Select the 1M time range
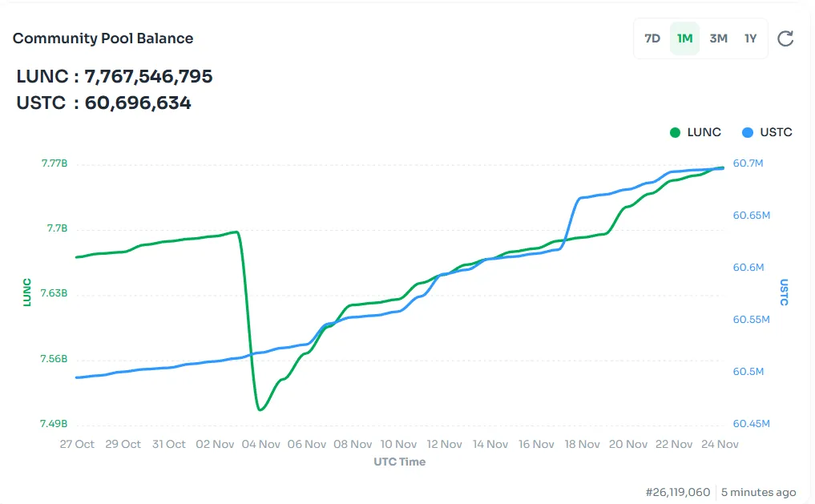The height and width of the screenshot is (504, 815). pyautogui.click(x=684, y=38)
